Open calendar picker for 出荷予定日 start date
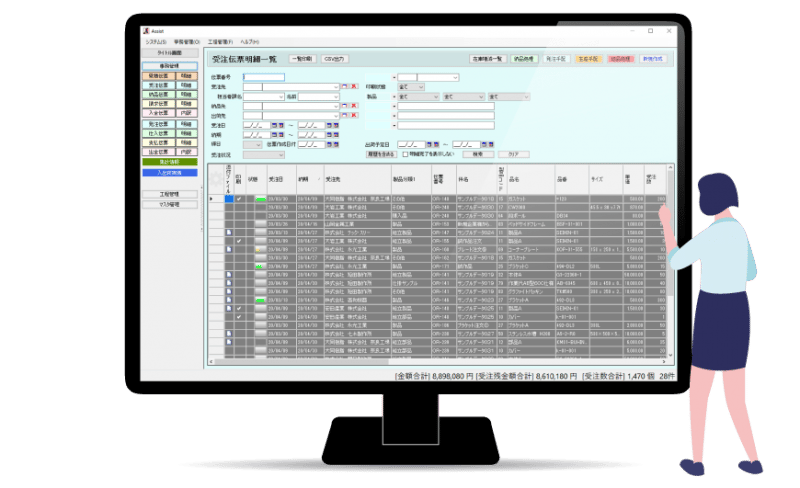This screenshot has height=488, width=800. (430, 144)
